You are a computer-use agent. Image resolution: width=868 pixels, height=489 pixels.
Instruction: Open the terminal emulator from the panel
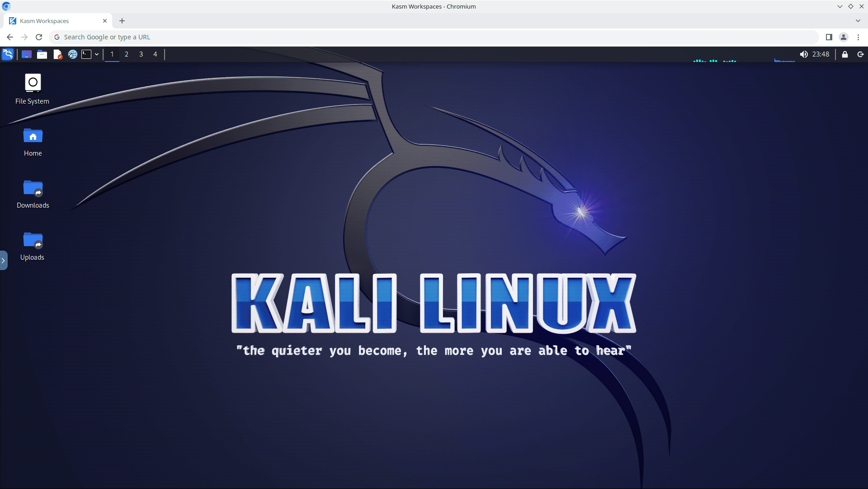(x=86, y=54)
